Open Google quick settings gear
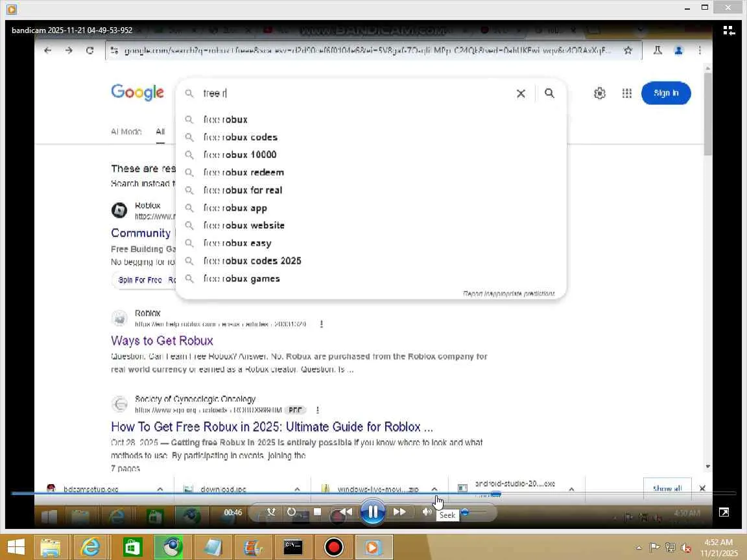 point(599,93)
